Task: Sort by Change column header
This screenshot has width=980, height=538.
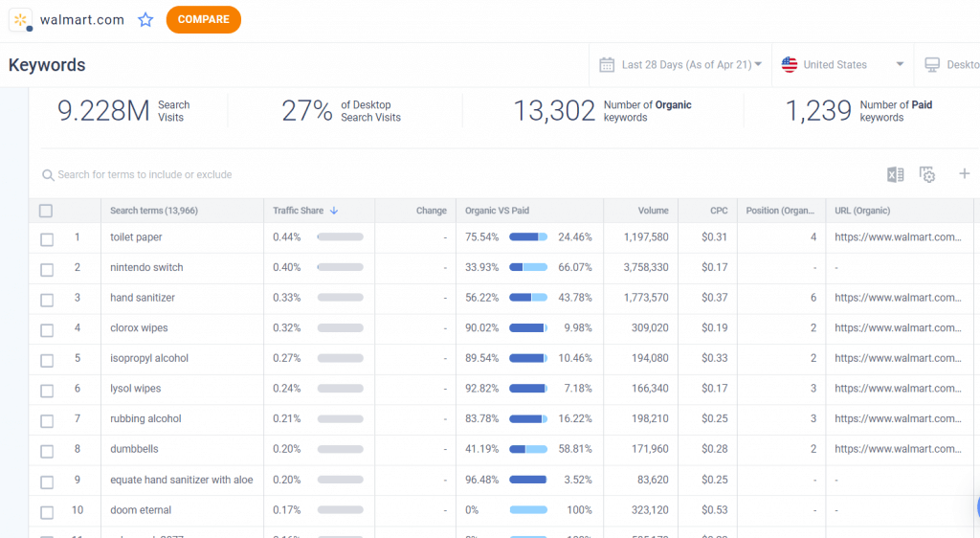Action: coord(432,211)
